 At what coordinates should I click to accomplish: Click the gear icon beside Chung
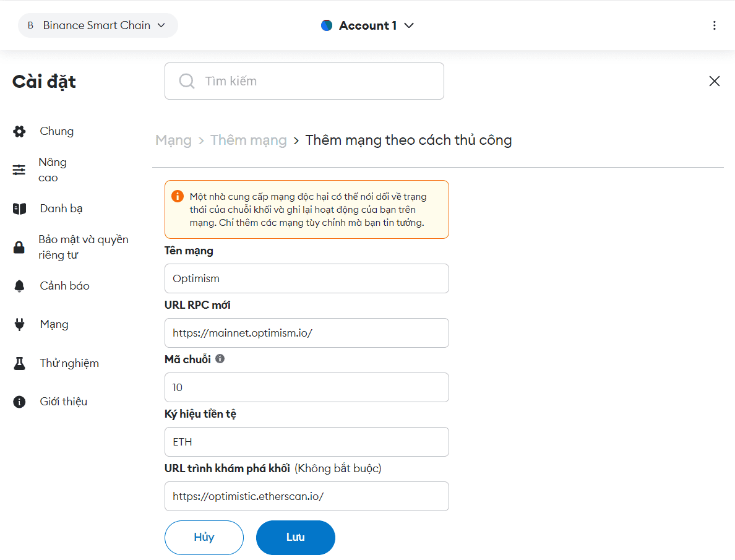tap(20, 131)
